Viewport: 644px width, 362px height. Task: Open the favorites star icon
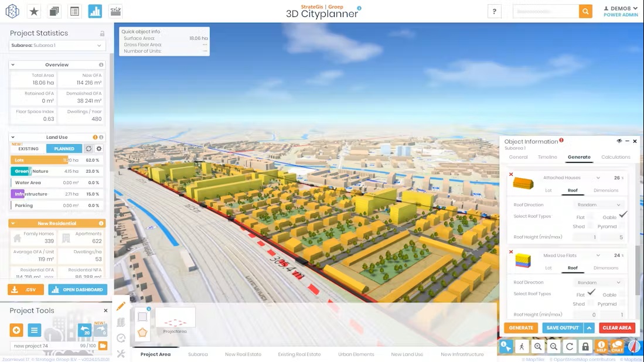coord(34,12)
